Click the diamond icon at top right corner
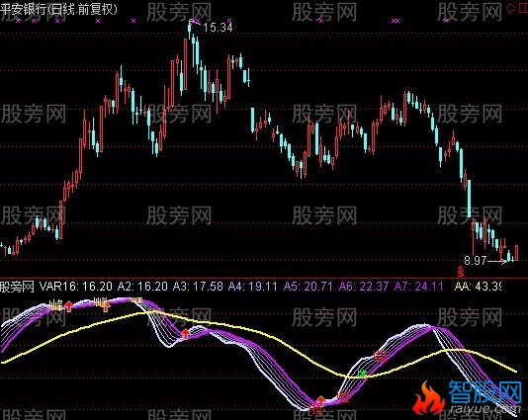The image size is (528, 420). click(510, 9)
